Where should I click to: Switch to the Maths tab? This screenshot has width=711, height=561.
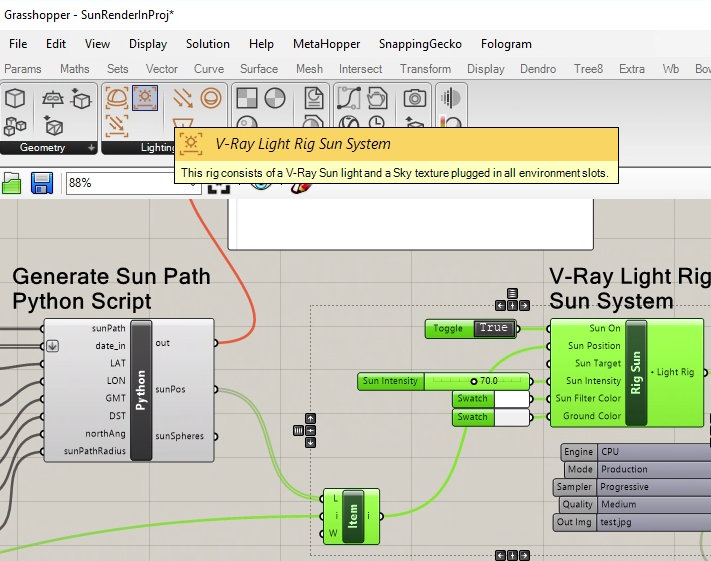coord(74,69)
